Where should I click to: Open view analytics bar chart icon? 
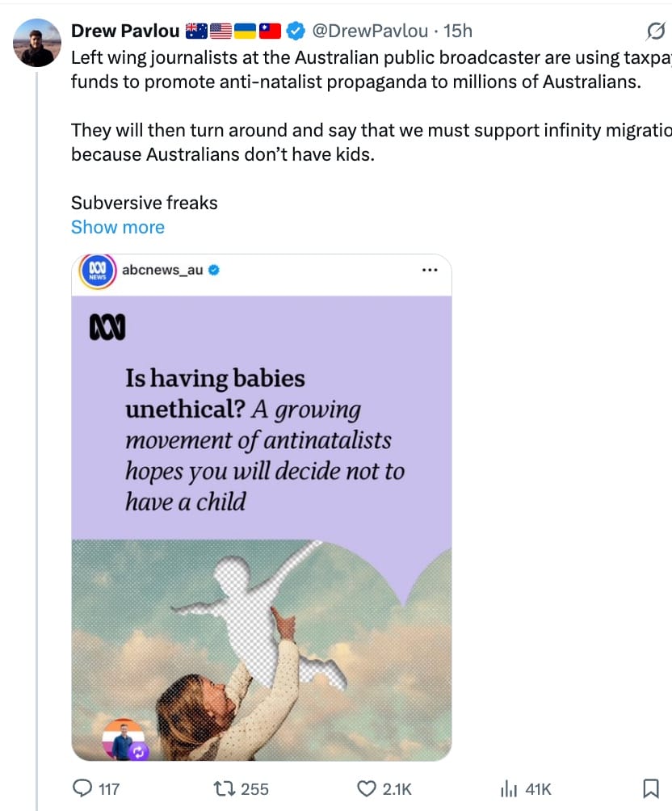click(x=510, y=788)
